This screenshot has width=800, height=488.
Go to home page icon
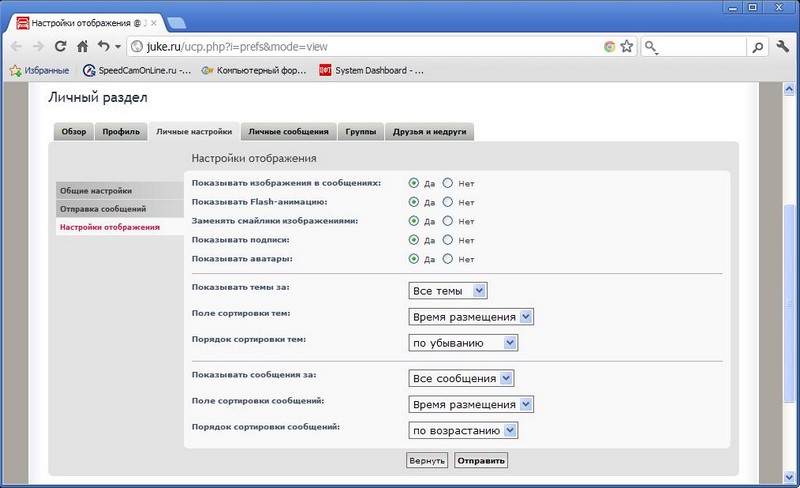tap(82, 46)
